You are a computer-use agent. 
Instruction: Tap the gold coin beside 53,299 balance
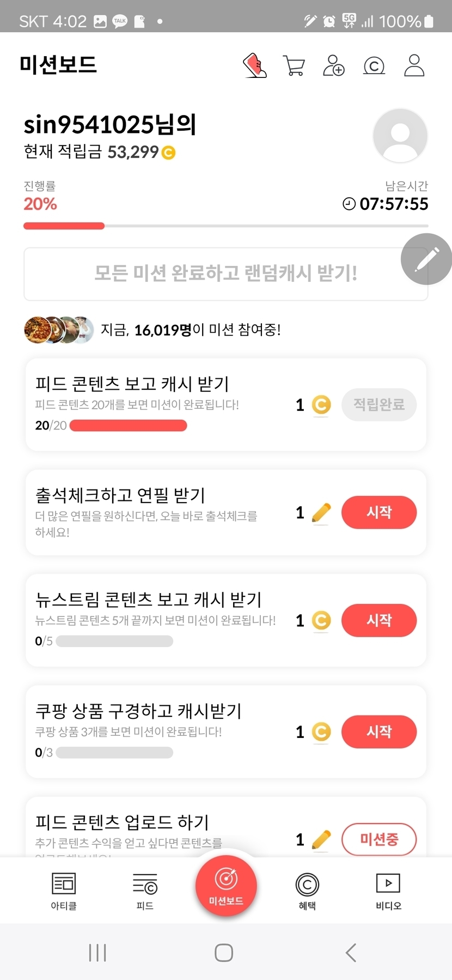[169, 153]
